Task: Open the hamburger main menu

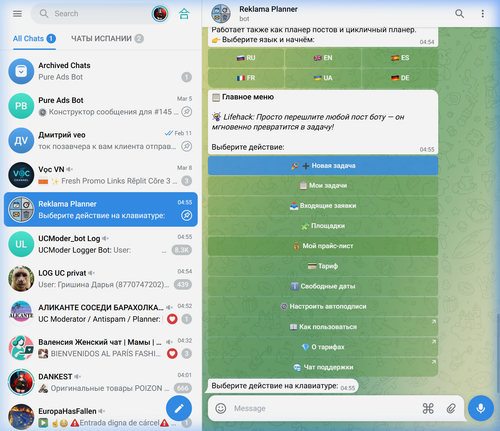Action: pos(17,14)
